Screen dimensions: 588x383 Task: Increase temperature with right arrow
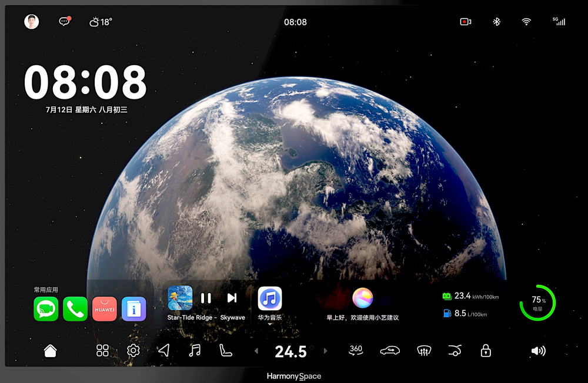(325, 351)
